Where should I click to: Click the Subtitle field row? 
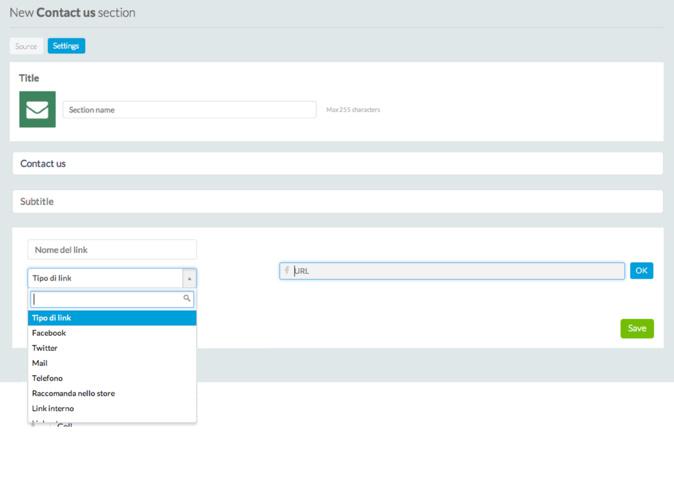point(337,202)
